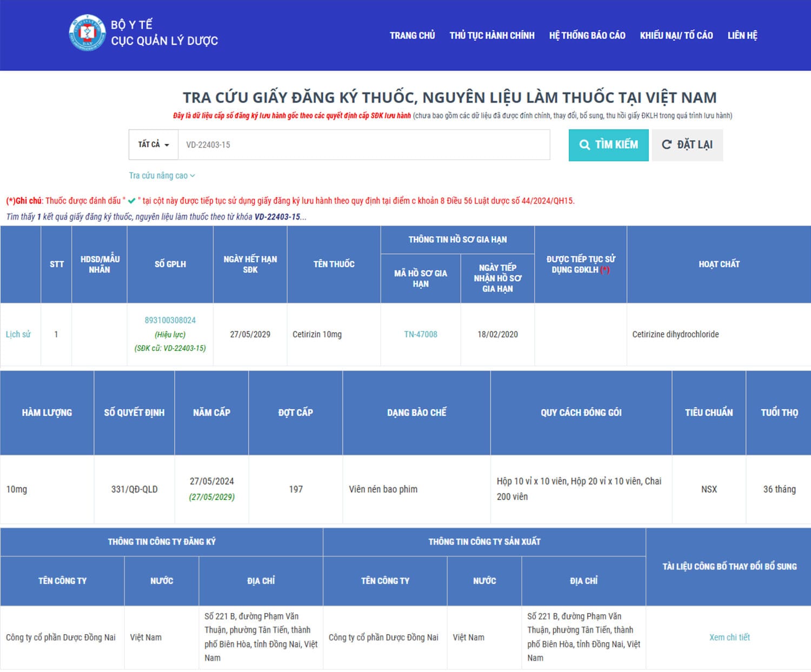This screenshot has width=811, height=672.
Task: Click the TÌM KIẾM search button
Action: coord(609,145)
